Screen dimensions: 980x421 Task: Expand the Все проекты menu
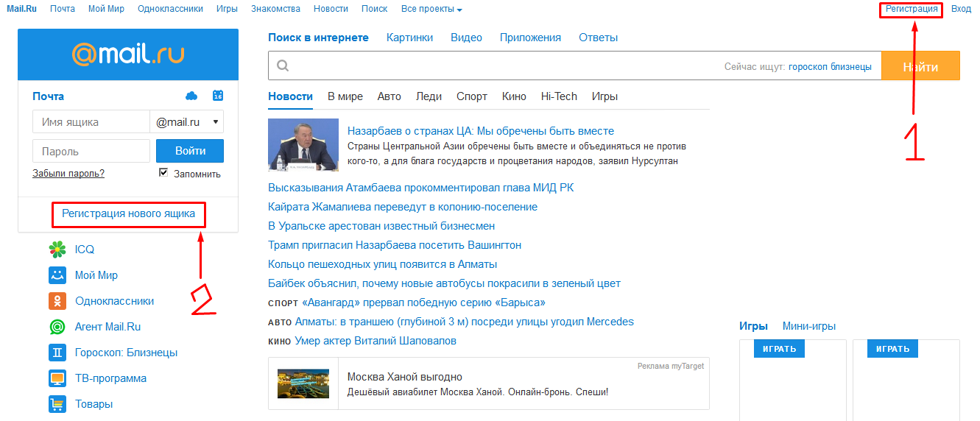(431, 9)
